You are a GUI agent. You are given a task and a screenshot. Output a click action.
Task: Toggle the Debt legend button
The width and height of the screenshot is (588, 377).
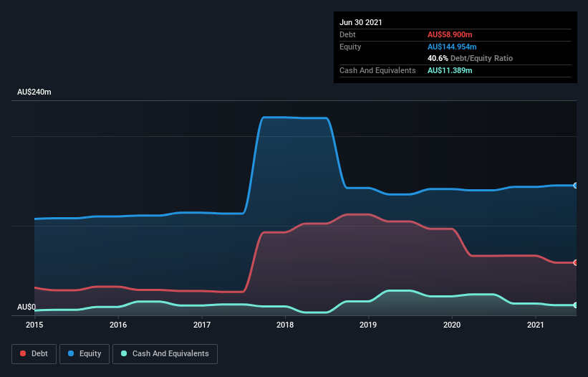click(34, 354)
